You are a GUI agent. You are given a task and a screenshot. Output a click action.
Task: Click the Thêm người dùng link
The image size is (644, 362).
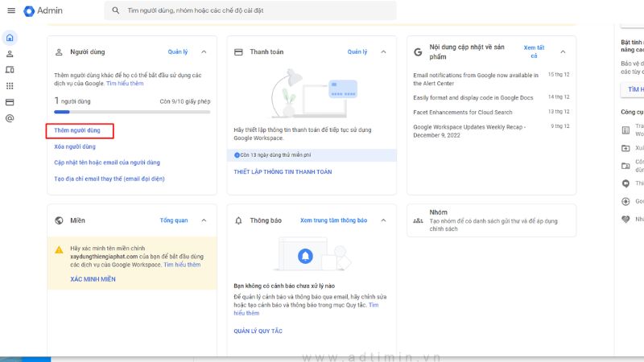pyautogui.click(x=77, y=130)
